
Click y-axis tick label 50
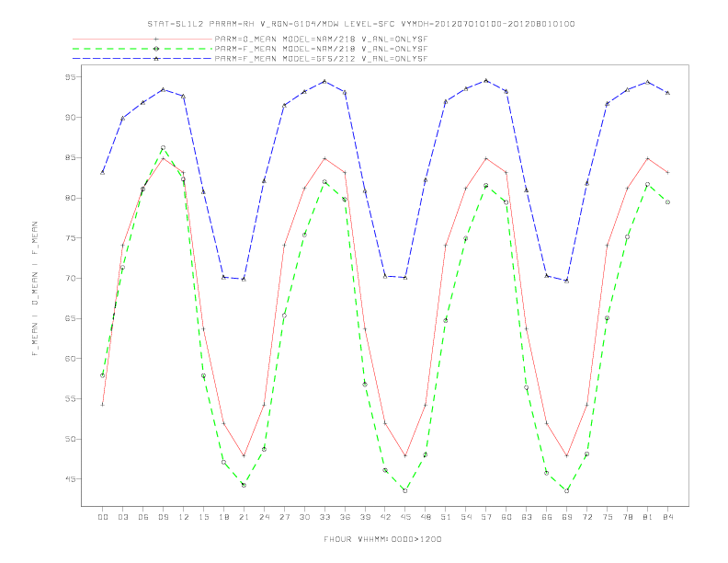tap(71, 439)
